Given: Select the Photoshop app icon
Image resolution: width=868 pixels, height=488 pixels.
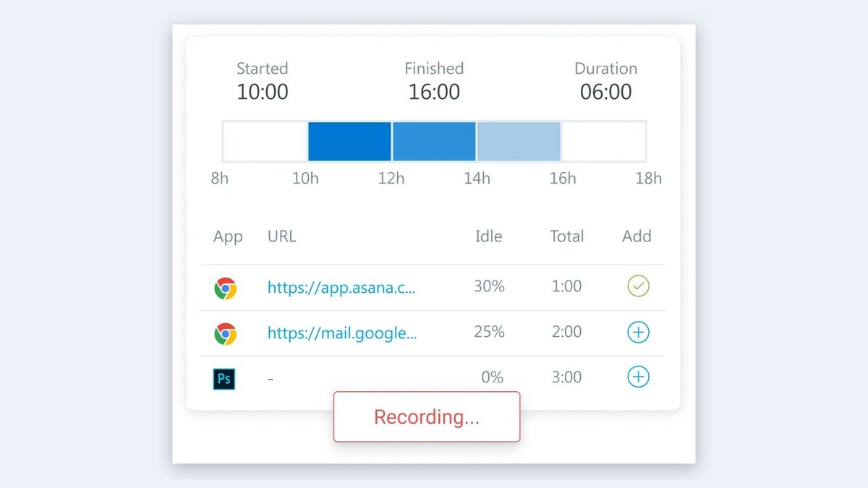Looking at the screenshot, I should [224, 379].
